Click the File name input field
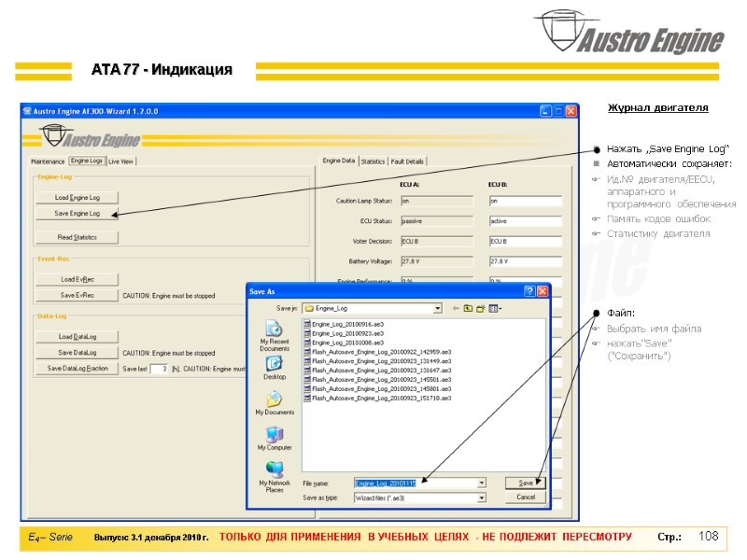747x560 pixels. 419,483
